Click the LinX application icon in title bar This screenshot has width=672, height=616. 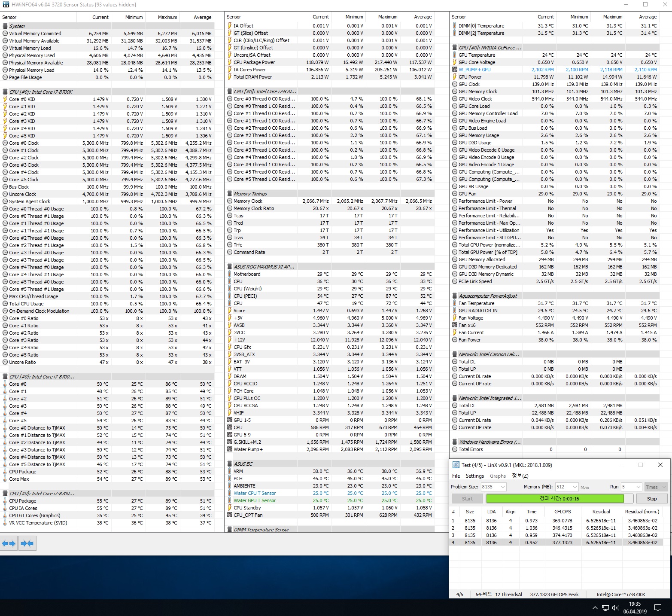[x=456, y=465]
